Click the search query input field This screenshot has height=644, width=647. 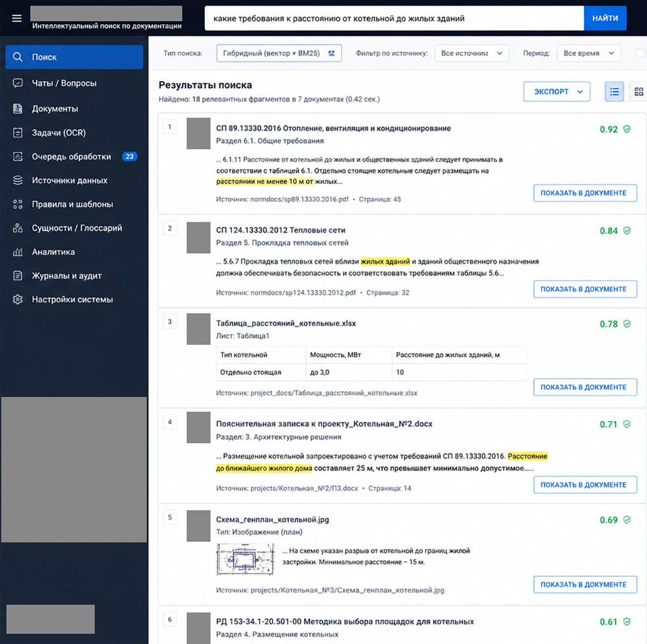click(x=394, y=18)
